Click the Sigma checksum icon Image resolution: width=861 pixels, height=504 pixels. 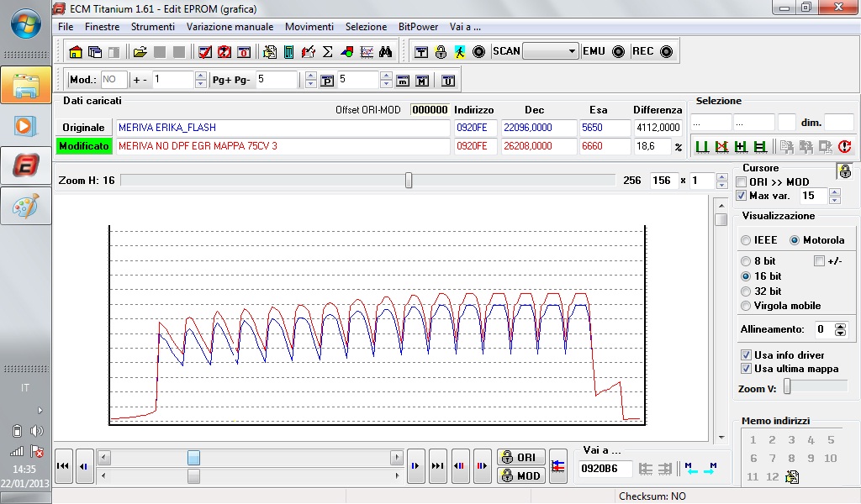coord(328,52)
